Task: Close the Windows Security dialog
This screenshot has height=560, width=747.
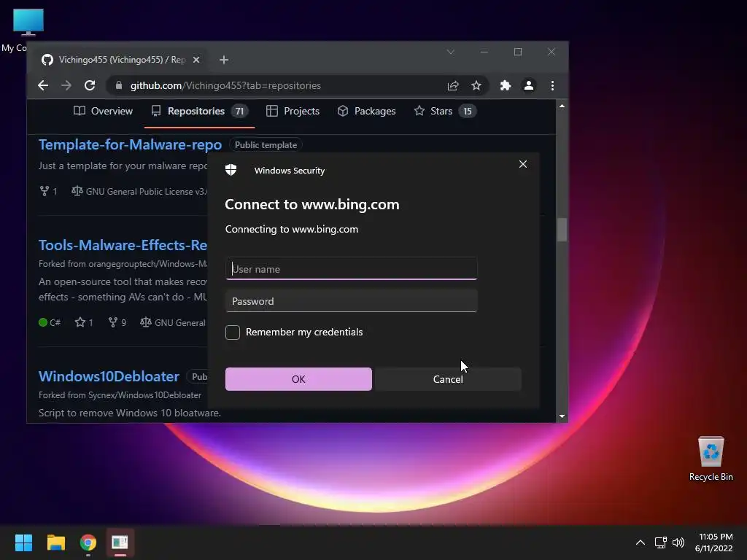Action: click(522, 164)
